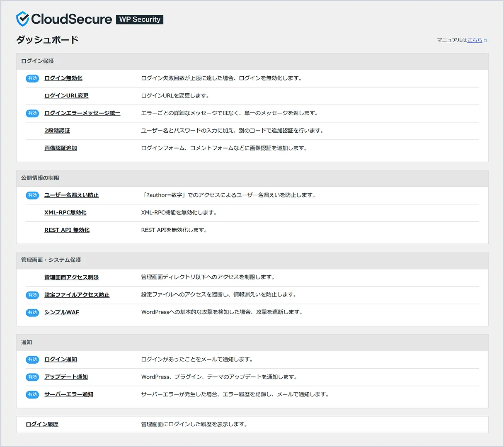Click the ダッシュボード page heading
Viewport: 504px width, 447px height.
click(x=47, y=40)
